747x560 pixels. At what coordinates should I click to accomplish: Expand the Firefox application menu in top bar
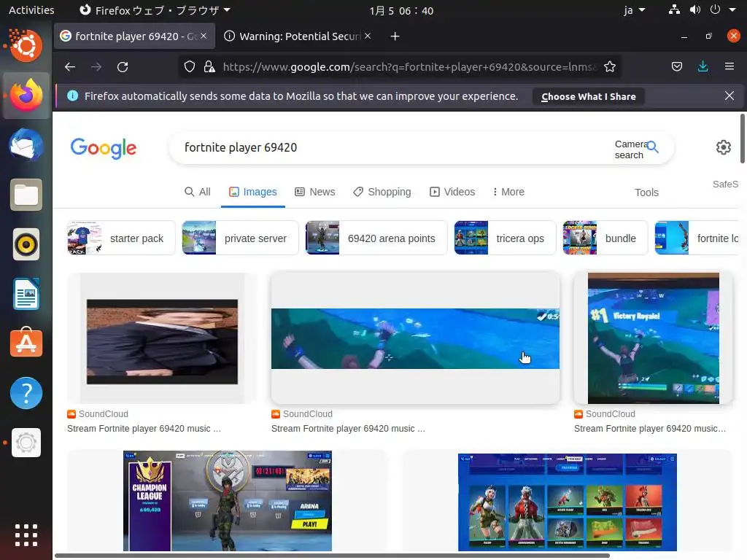pyautogui.click(x=155, y=10)
